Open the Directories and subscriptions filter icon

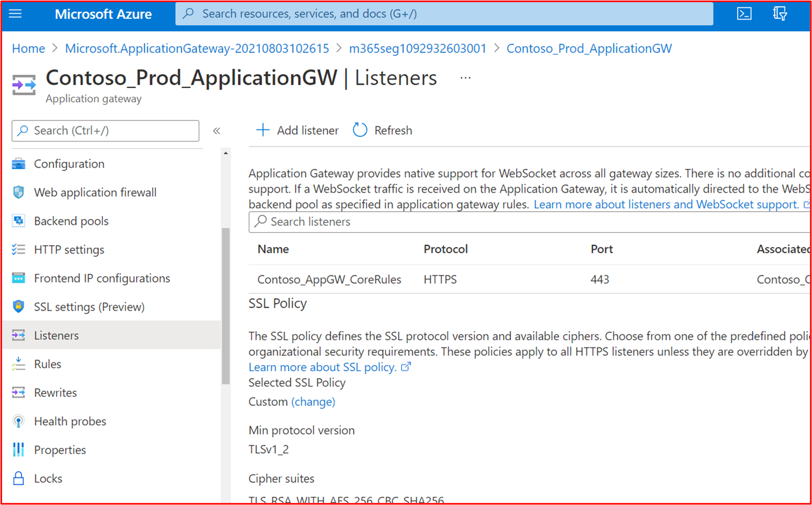pyautogui.click(x=780, y=14)
